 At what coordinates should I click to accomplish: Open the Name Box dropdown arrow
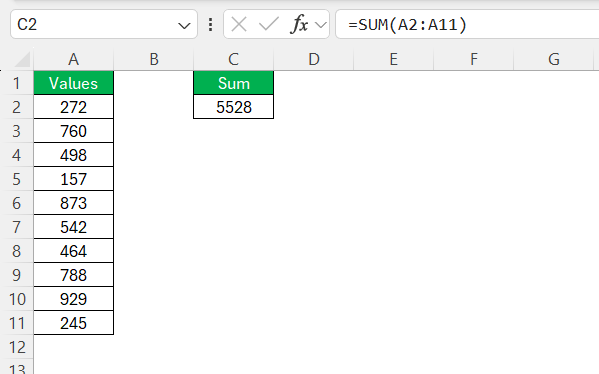tap(184, 26)
